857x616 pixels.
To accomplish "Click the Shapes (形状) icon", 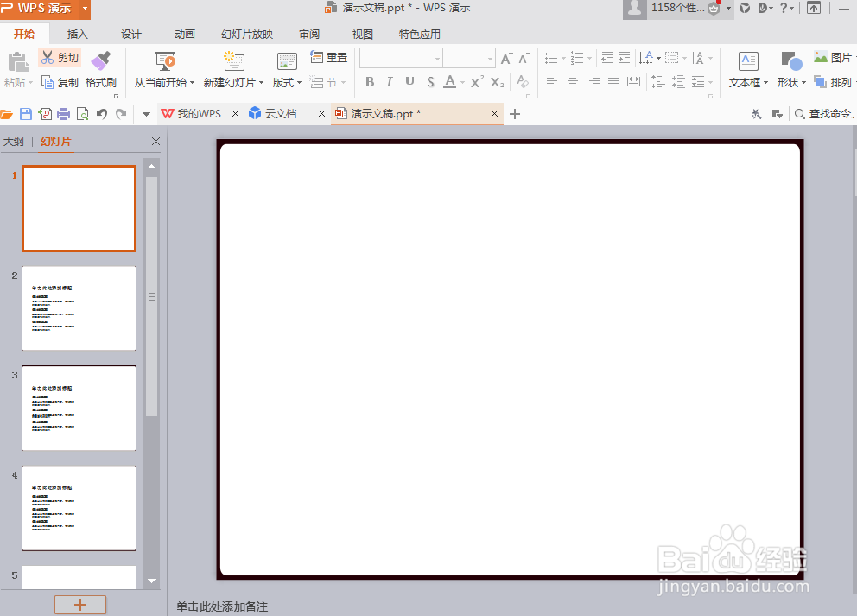I will tap(791, 61).
